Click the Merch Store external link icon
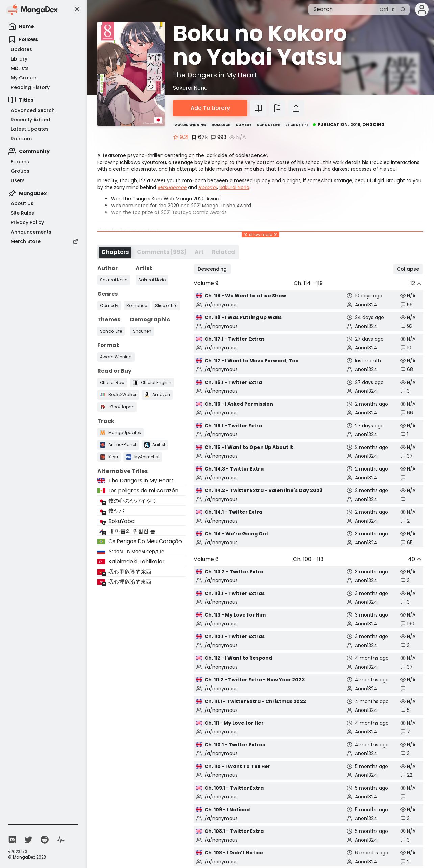Image resolution: width=434 pixels, height=868 pixels. tap(76, 241)
